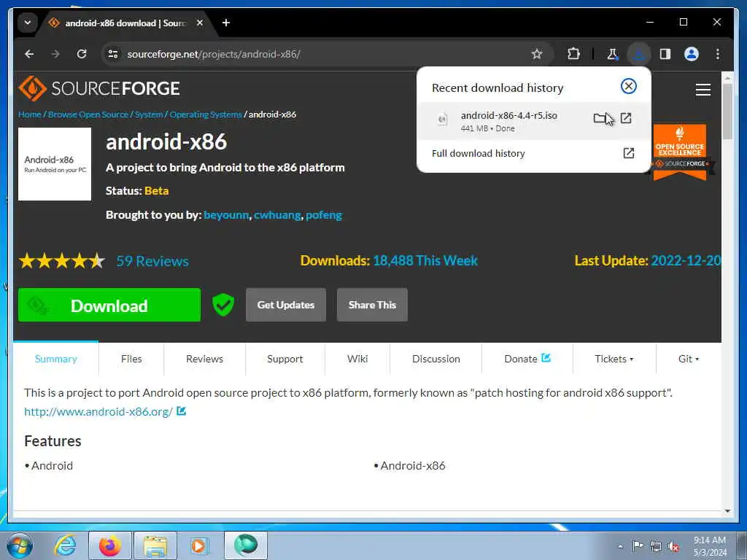Close the Recent download history popup
Image resolution: width=747 pixels, height=560 pixels.
(x=628, y=86)
